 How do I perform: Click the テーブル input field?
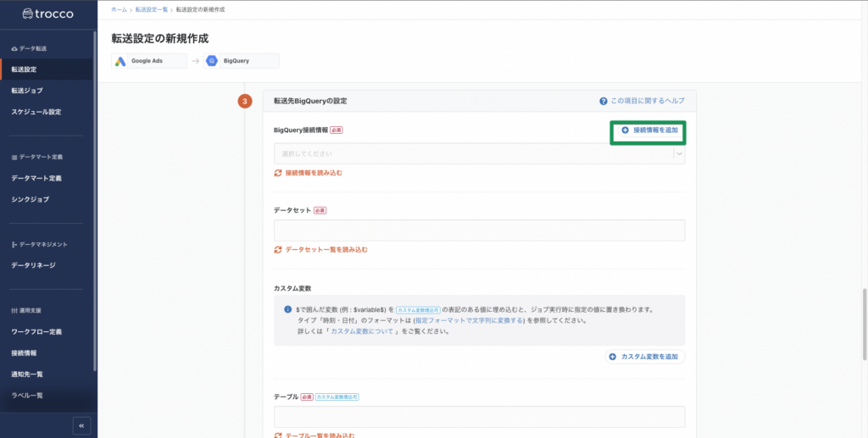pos(479,417)
